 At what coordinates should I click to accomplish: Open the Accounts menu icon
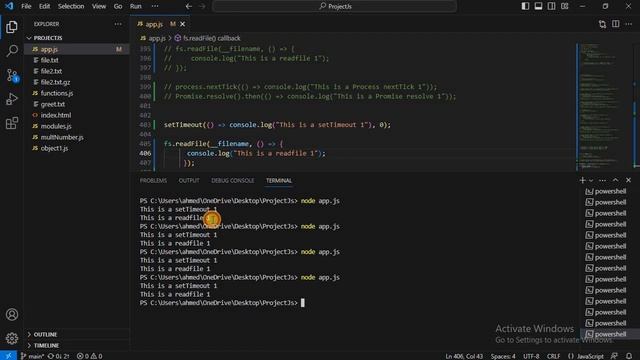12,314
